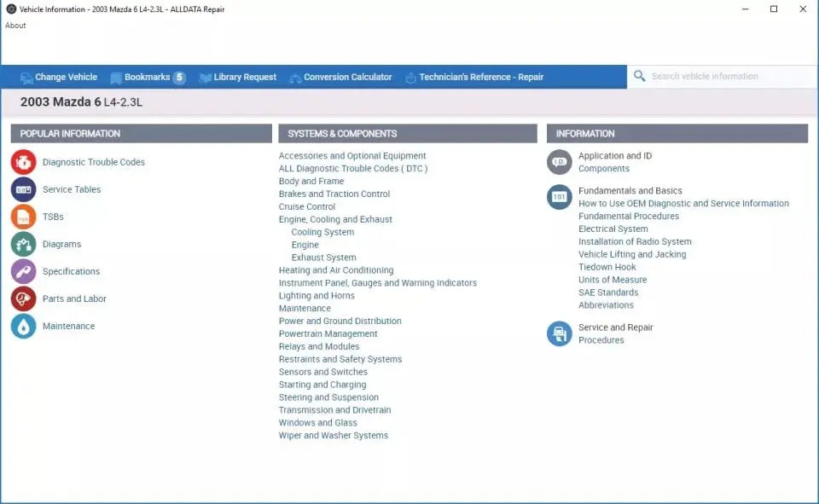
Task: Click the Service and Repair icon
Action: point(559,333)
